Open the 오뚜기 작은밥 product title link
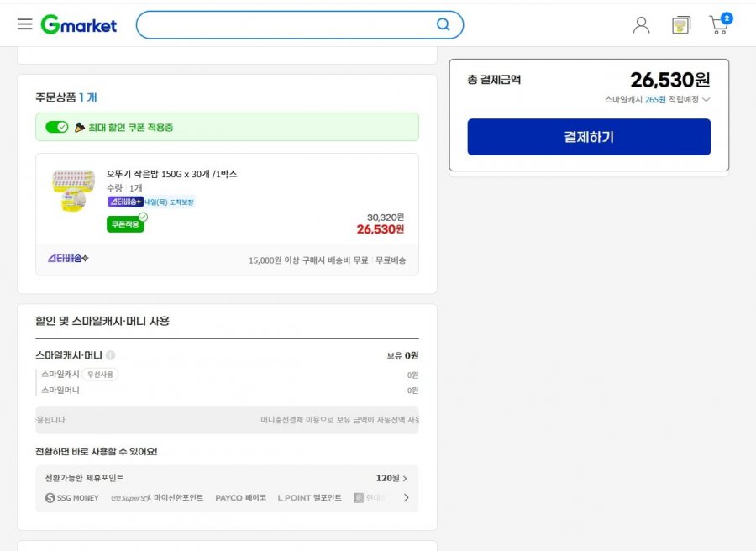 click(171, 174)
